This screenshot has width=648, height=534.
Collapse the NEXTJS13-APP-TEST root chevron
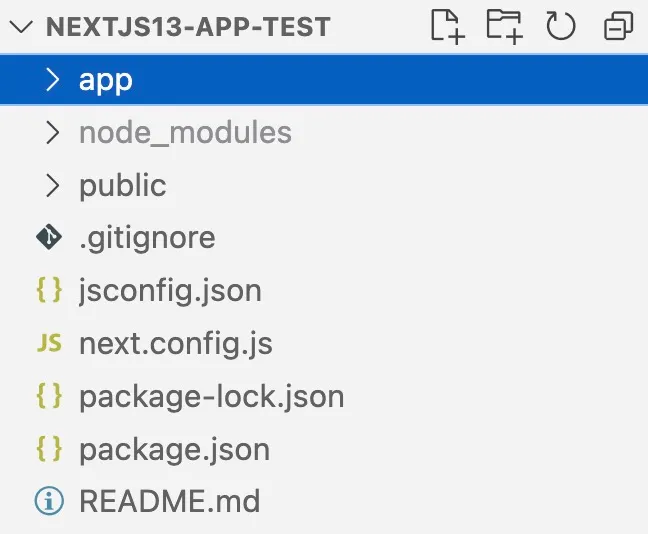click(x=21, y=27)
